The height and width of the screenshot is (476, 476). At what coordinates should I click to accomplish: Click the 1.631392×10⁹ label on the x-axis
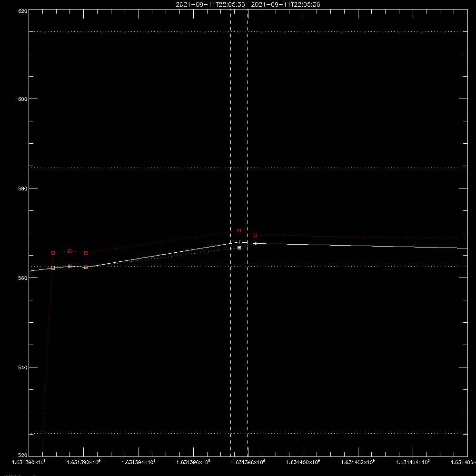83,462
